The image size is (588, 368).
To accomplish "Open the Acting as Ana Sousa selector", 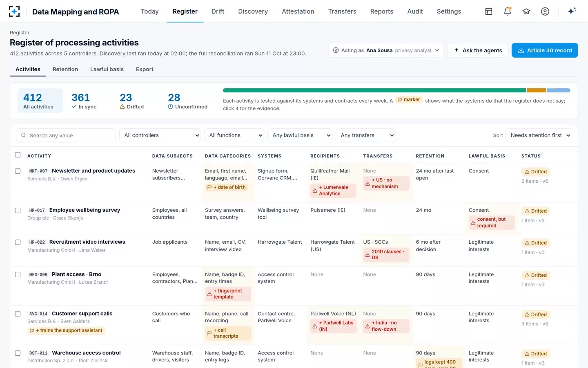I will [x=386, y=50].
